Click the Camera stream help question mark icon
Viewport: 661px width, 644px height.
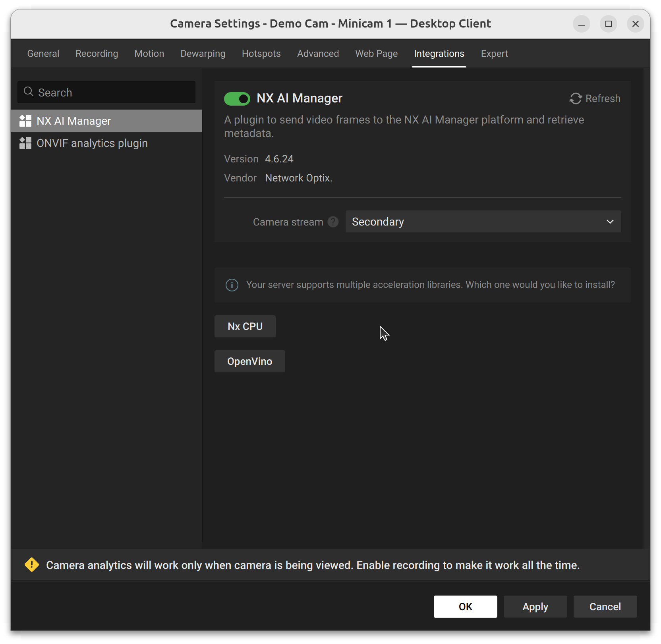[x=333, y=222]
